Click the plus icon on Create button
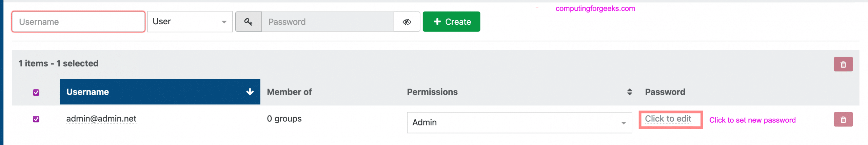 (437, 22)
